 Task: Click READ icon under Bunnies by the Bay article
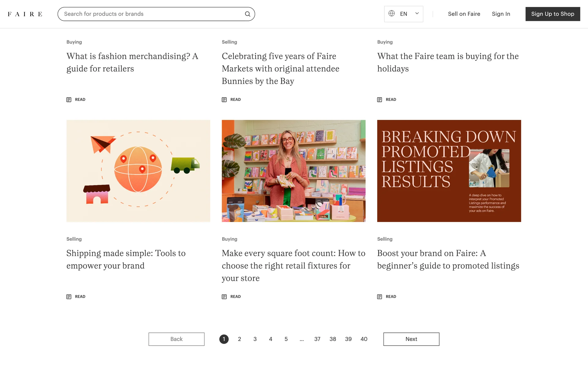pyautogui.click(x=224, y=100)
